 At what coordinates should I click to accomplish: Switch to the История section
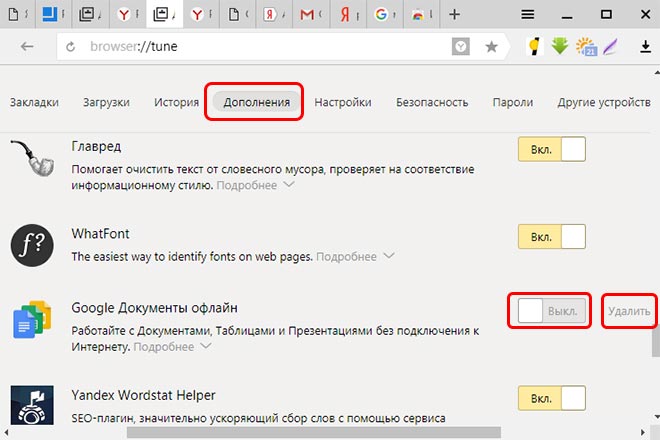click(176, 102)
